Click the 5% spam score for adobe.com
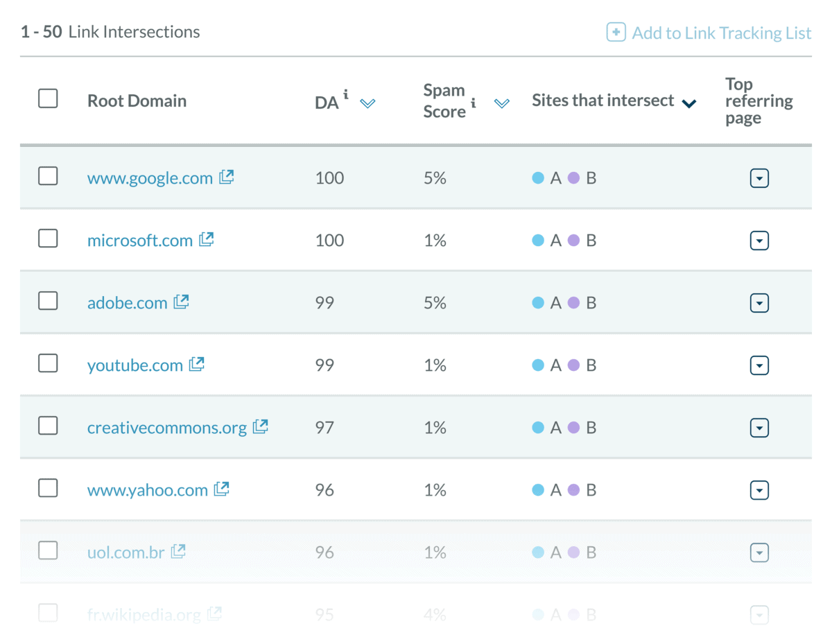Screen dimensions: 832x644 tap(435, 303)
